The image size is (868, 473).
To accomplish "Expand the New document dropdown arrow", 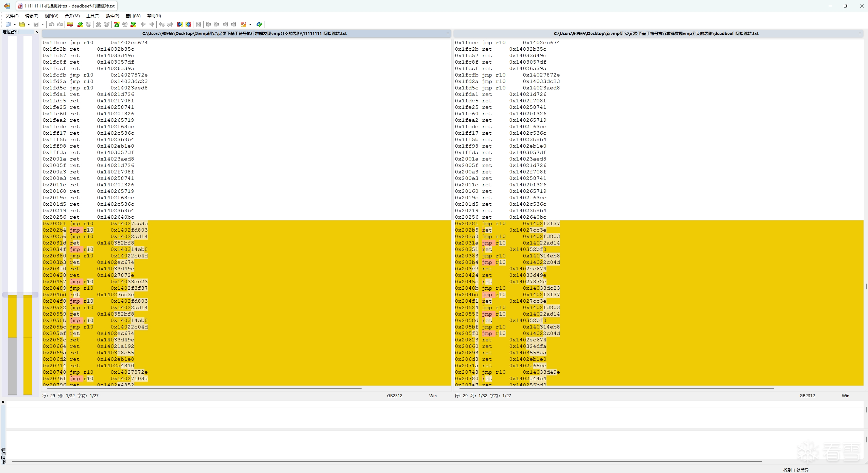I will [x=15, y=24].
